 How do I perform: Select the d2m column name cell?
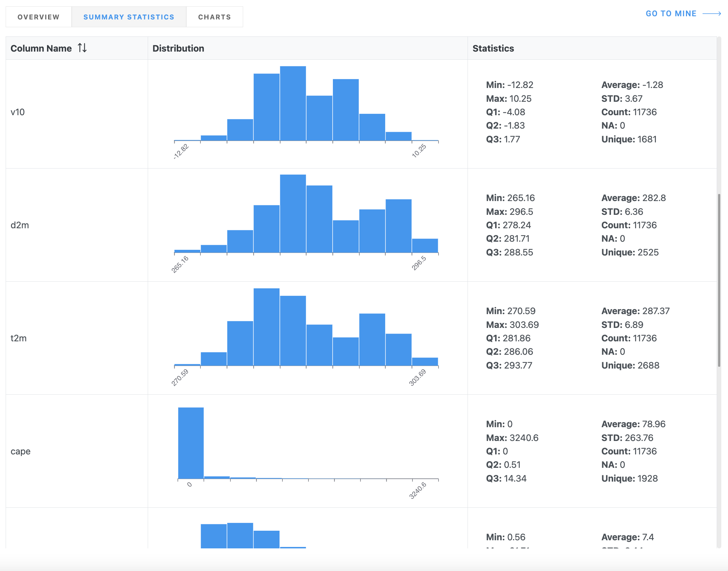tap(20, 225)
